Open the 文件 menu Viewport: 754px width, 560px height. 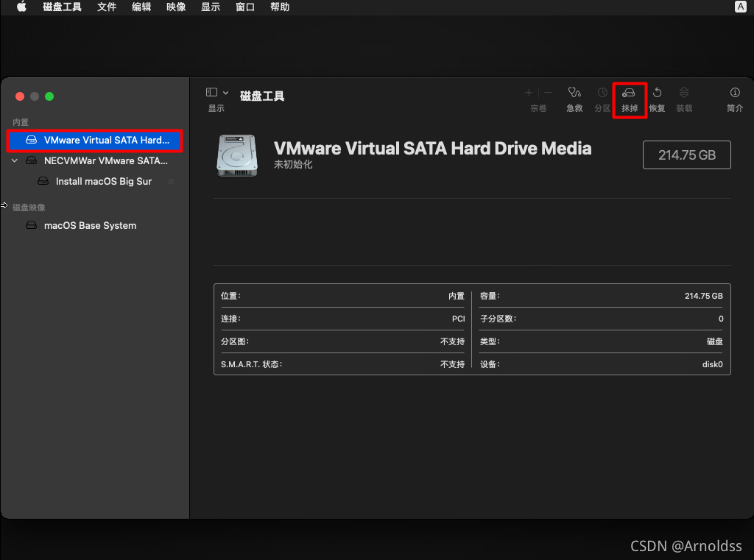coord(107,7)
